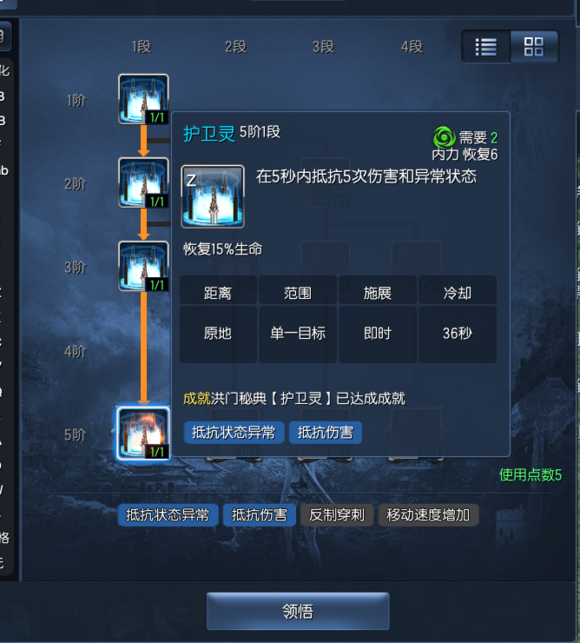Click the 2段 column header
This screenshot has width=580, height=643.
click(x=236, y=47)
